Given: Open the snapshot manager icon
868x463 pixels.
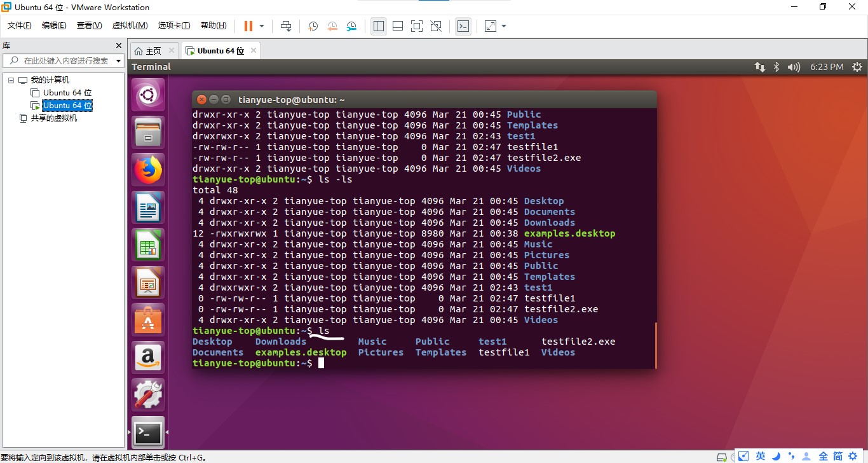Looking at the screenshot, I should click(352, 26).
